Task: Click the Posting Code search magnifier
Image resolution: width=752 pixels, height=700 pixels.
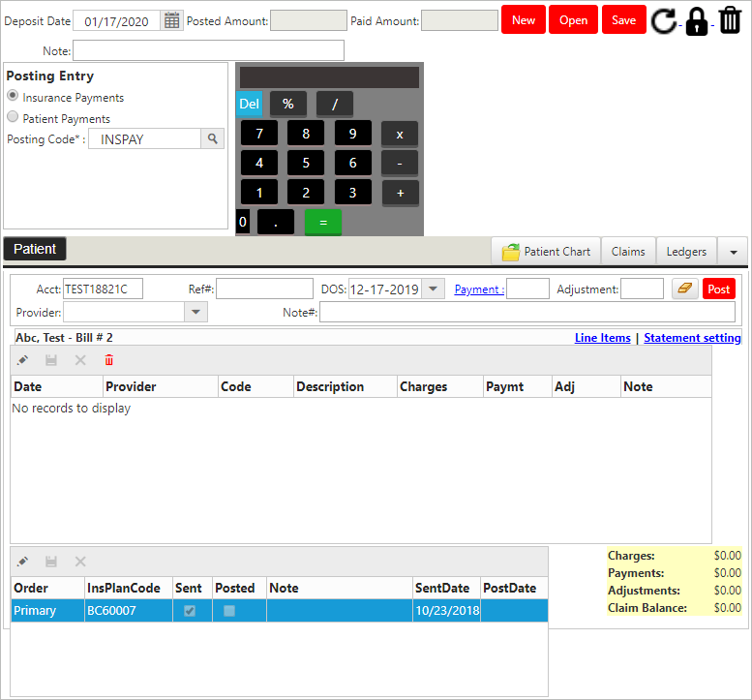Action: point(213,139)
